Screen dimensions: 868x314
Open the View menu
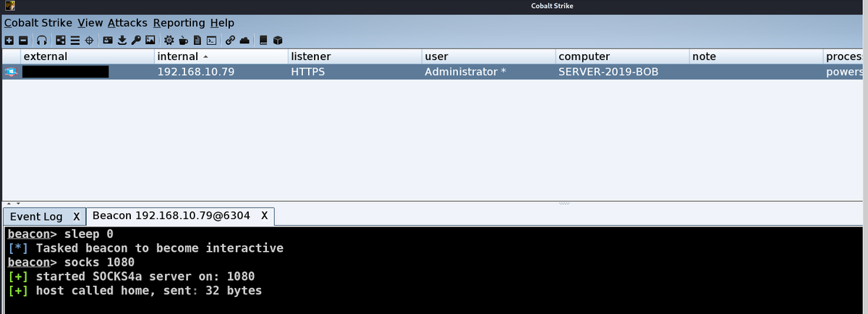click(x=90, y=23)
